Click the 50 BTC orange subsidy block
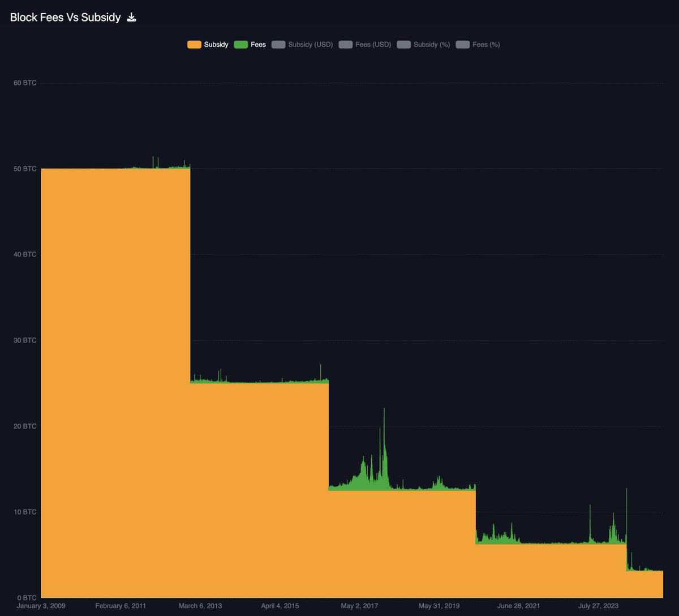The height and width of the screenshot is (616, 679). (115, 383)
